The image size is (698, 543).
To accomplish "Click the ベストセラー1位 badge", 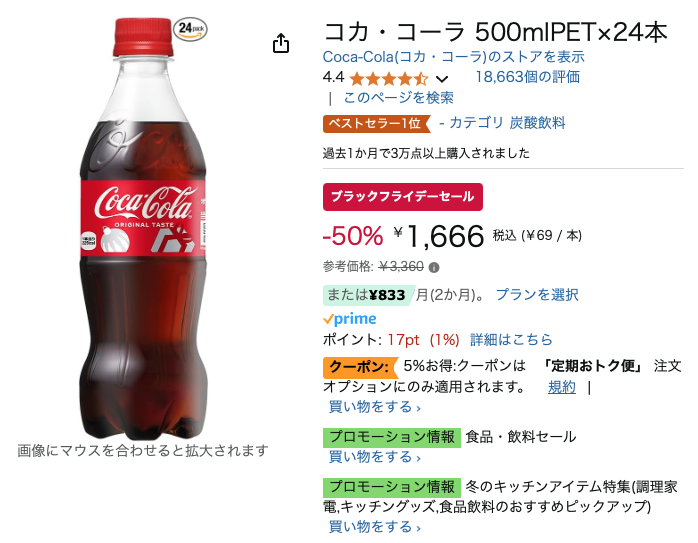I will (x=376, y=124).
